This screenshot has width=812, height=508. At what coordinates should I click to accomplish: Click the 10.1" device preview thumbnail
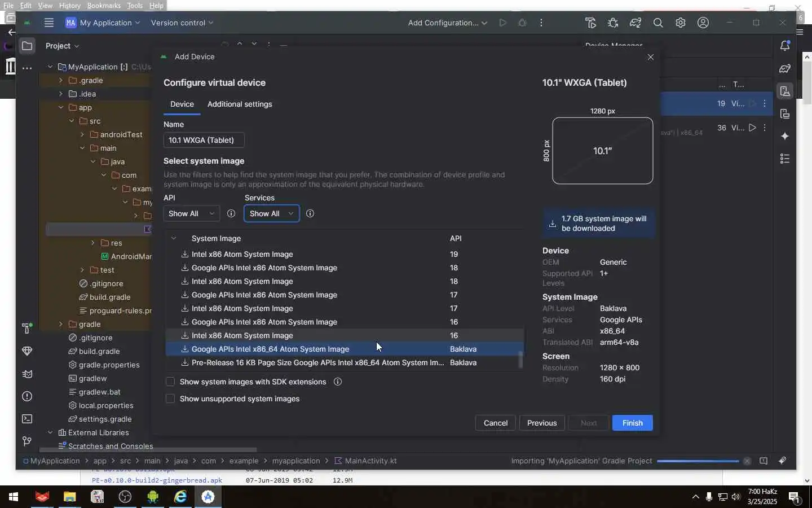[602, 151]
